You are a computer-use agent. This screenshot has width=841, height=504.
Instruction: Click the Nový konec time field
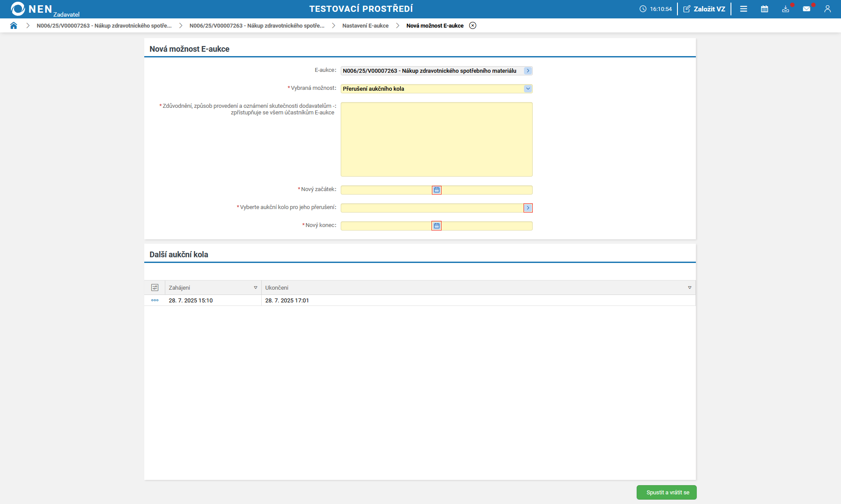(x=487, y=226)
